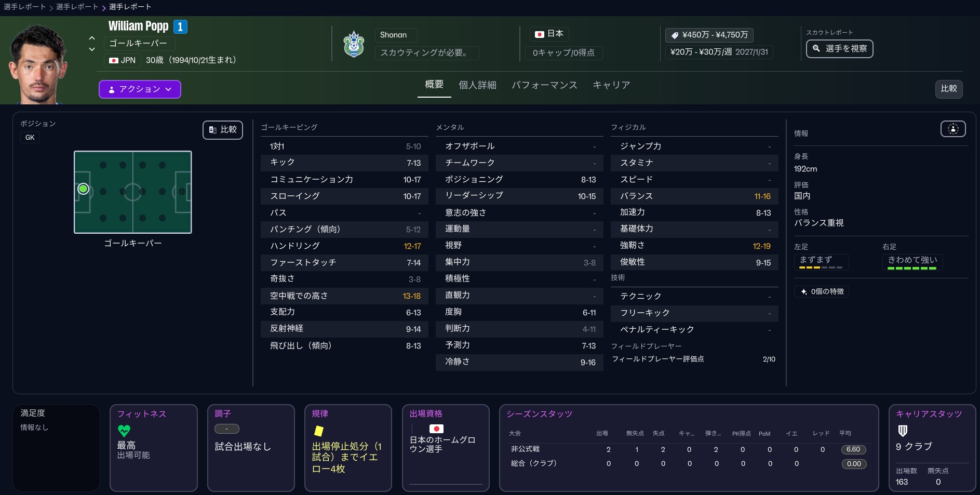
Task: Click the sparkle icon beside 0個の特徴
Action: [804, 291]
